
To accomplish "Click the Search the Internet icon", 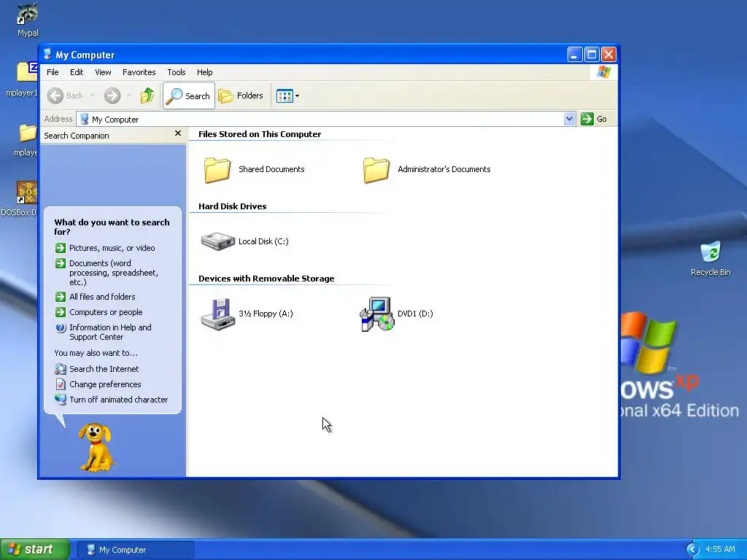I will 61,369.
